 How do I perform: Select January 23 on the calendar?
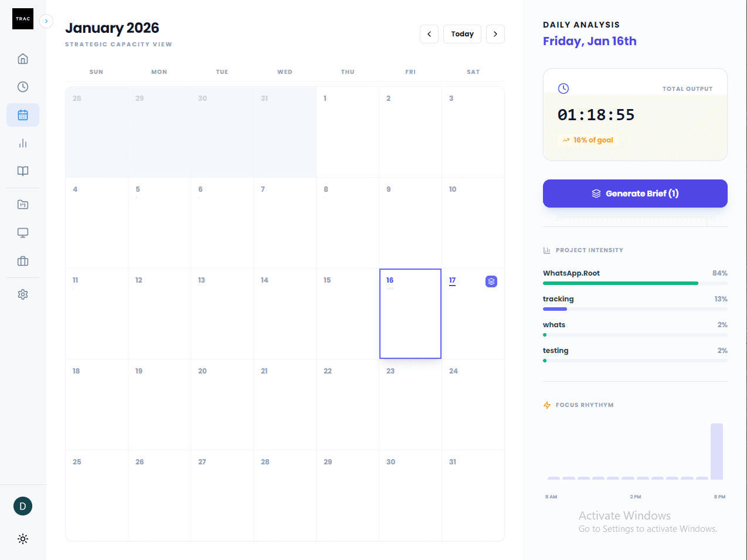410,405
